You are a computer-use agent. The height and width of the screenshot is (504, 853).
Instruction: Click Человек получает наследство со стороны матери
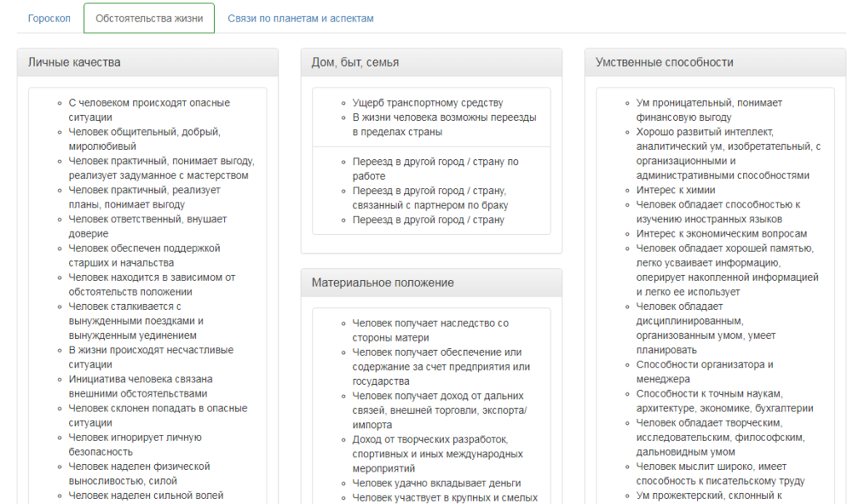430,330
